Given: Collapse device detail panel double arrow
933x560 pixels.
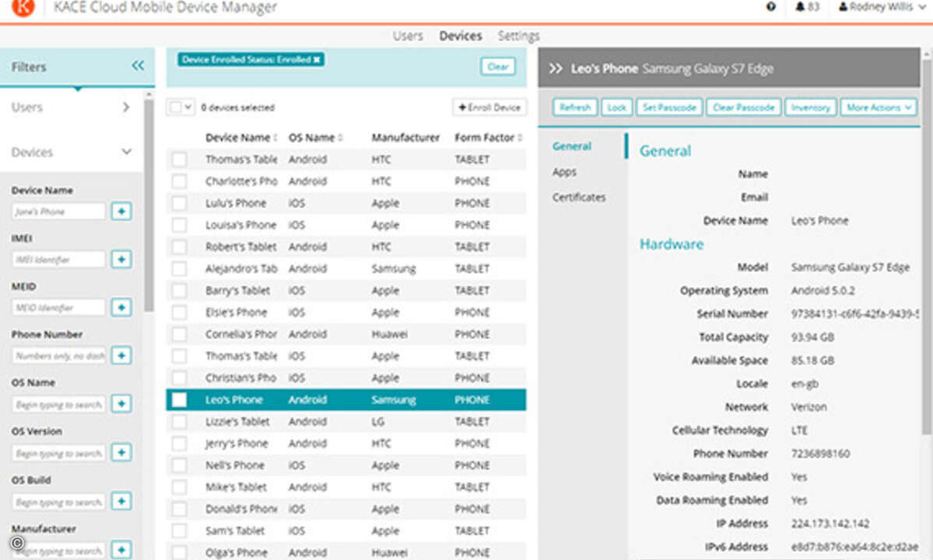Looking at the screenshot, I should point(555,68).
